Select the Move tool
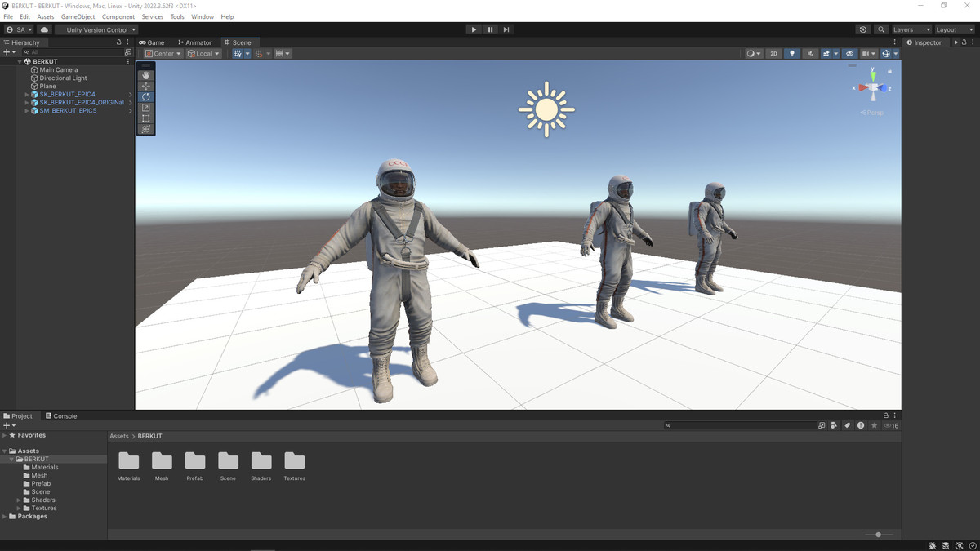Image resolution: width=980 pixels, height=551 pixels. coord(146,86)
